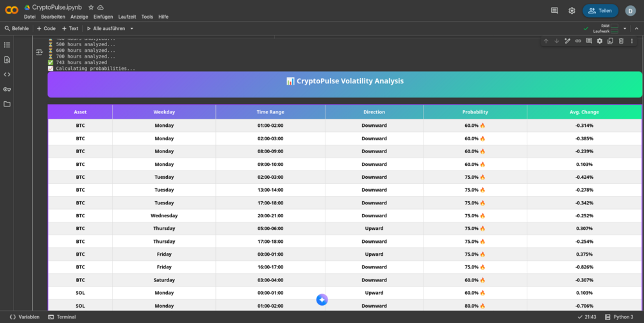Screen dimensions: 644x323
Task: Move the cell down with arrow icon
Action: click(556, 41)
